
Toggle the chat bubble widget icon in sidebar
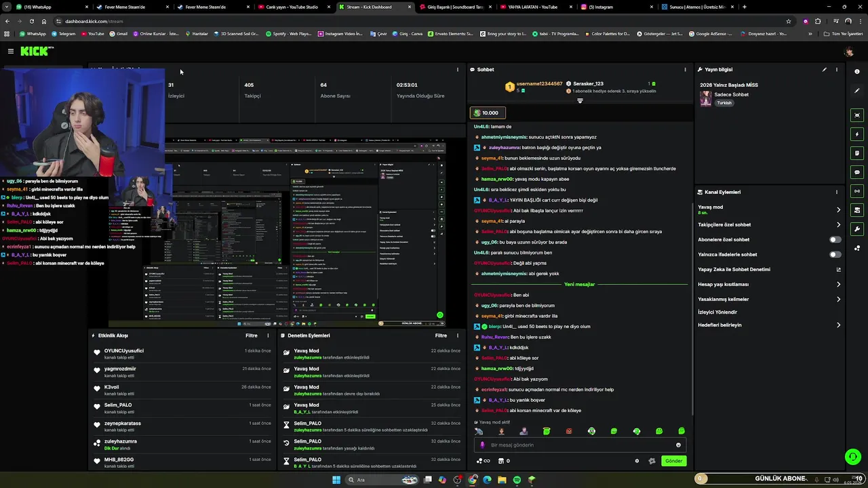pos(857,172)
